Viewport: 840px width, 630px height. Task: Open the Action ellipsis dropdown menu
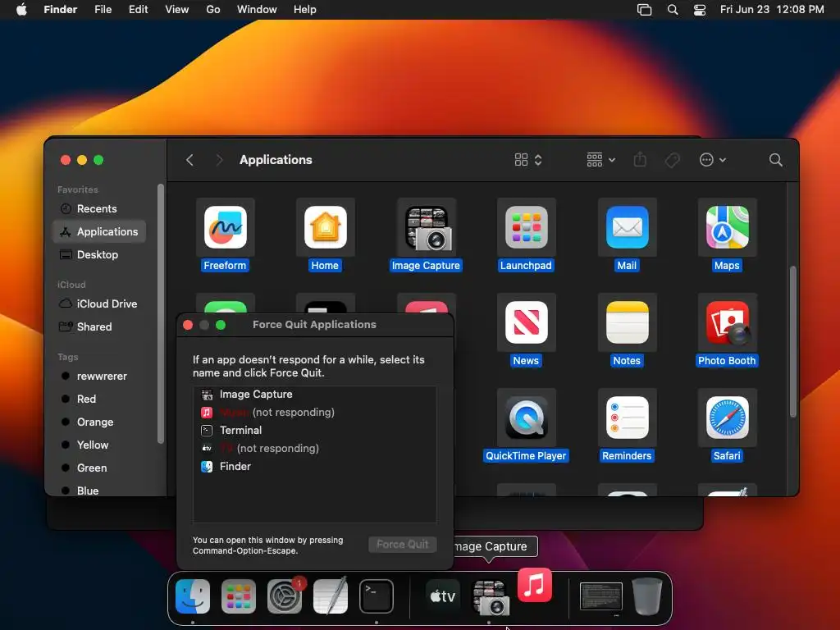[712, 160]
